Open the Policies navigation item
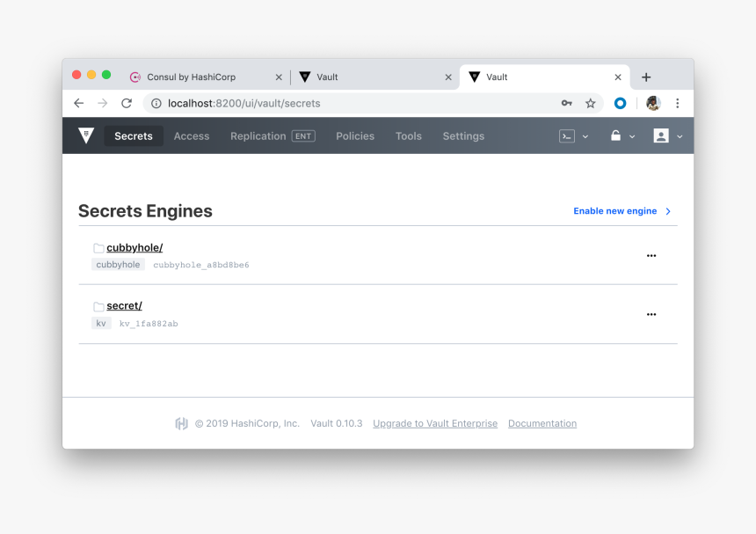The image size is (756, 534). click(355, 136)
